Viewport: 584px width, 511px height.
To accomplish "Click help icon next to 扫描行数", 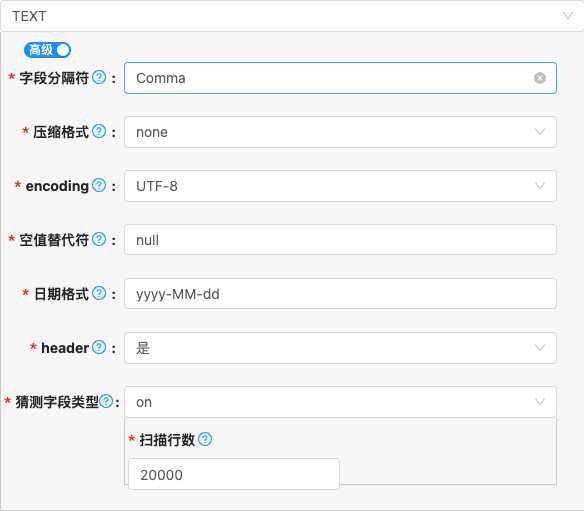I will tap(205, 439).
